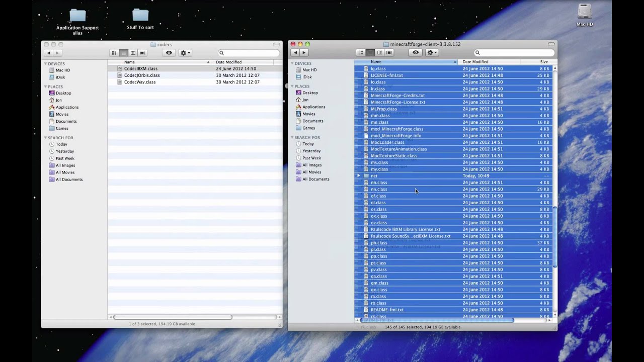Image resolution: width=644 pixels, height=362 pixels.
Task: Open the Stuff To sort desktop folder
Action: pos(140,19)
